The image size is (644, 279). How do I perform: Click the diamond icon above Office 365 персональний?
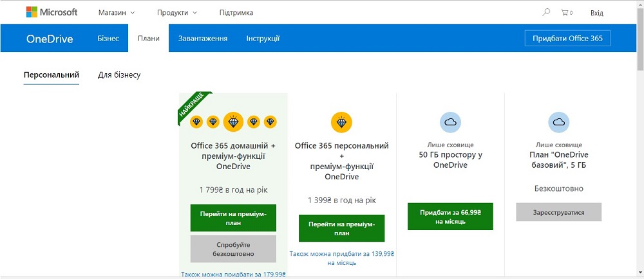coord(342,122)
